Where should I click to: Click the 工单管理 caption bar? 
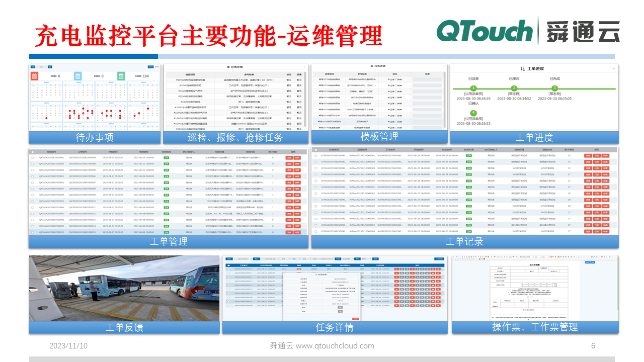[x=169, y=241]
